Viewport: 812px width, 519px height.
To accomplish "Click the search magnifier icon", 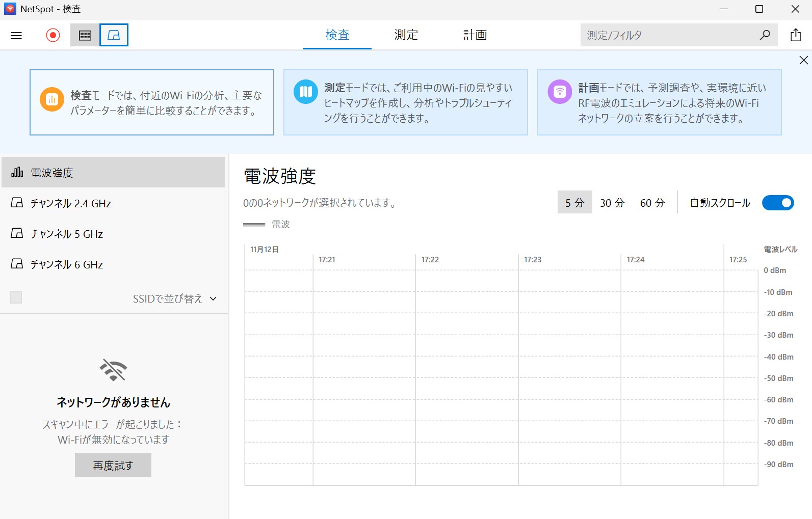I will 765,35.
